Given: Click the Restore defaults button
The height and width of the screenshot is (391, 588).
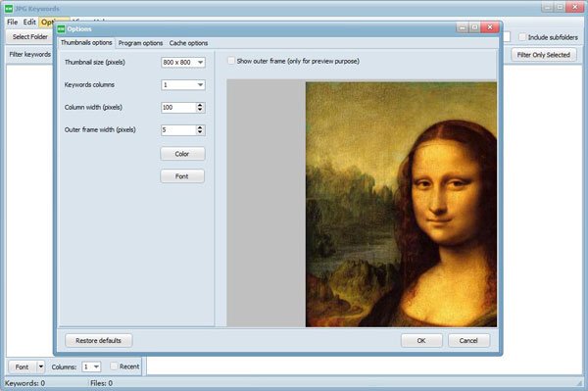Looking at the screenshot, I should point(99,340).
